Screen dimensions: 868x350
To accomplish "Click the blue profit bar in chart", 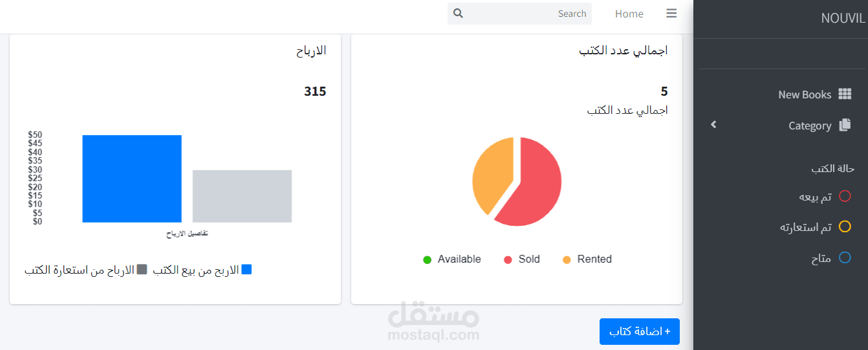I will 132,179.
